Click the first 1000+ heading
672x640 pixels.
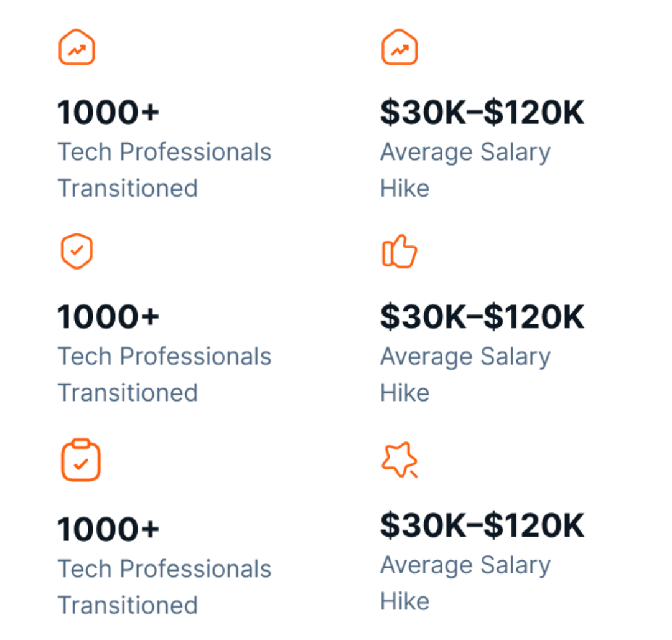(x=108, y=112)
